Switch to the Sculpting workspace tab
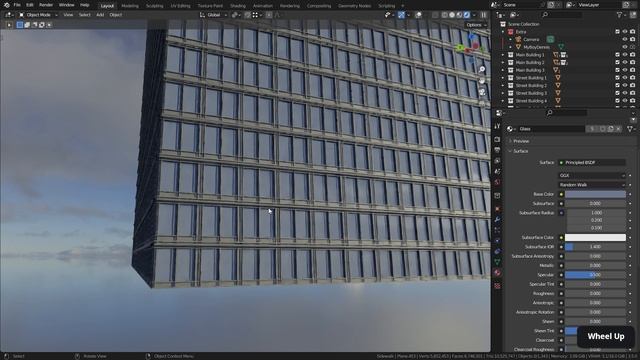This screenshot has width=640, height=360. coord(154,6)
